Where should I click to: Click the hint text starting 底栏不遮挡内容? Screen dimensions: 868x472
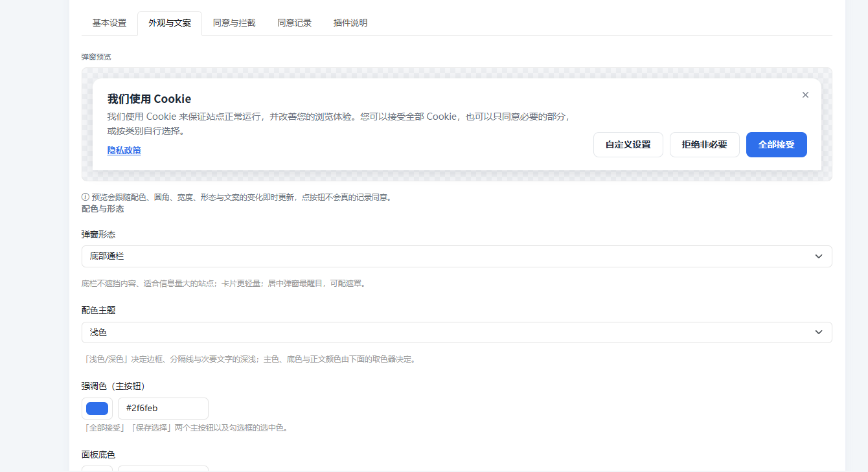click(225, 284)
